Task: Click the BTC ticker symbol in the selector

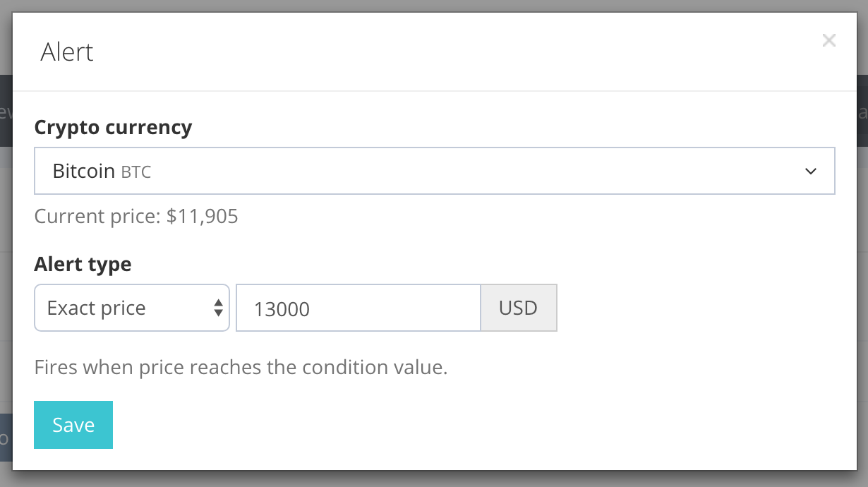Action: [136, 172]
